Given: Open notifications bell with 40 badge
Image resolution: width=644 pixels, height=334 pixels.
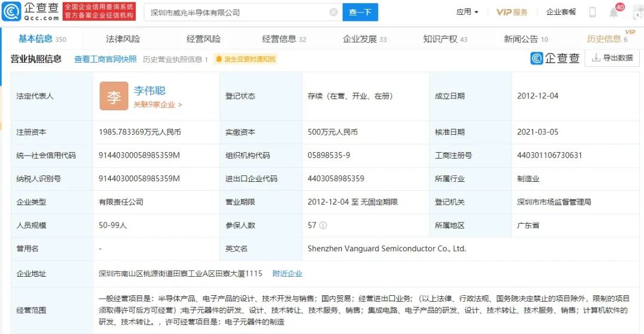Looking at the screenshot, I should [x=614, y=11].
